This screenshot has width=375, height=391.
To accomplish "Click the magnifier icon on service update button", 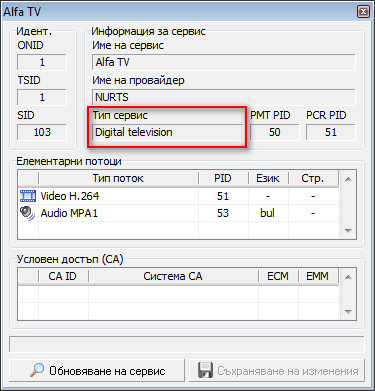I will coord(37,370).
